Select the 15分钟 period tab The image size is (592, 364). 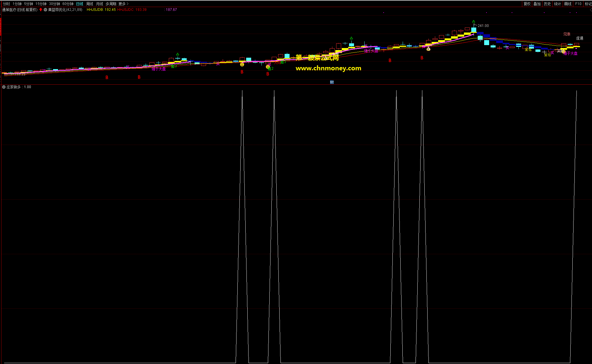[x=41, y=4]
